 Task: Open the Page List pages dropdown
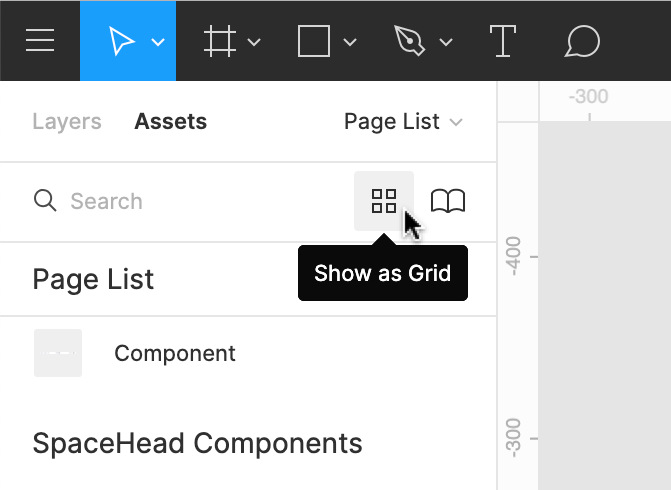[x=403, y=122]
